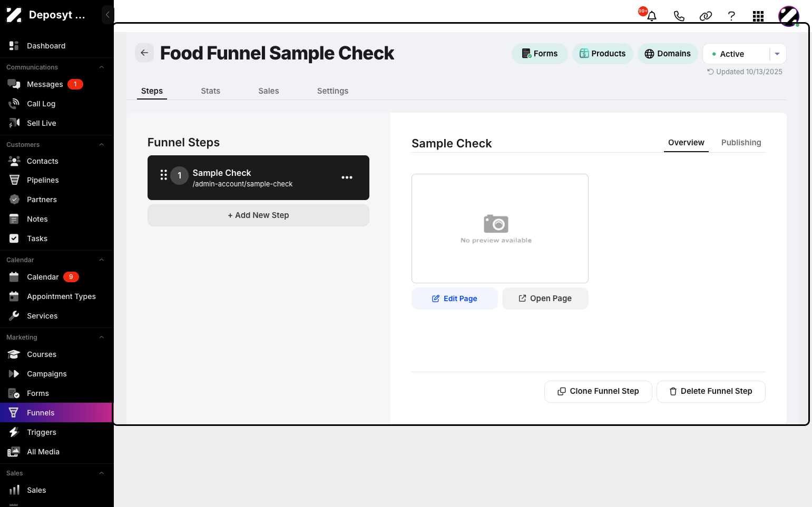812x507 pixels.
Task: Collapse the Customers section
Action: pyautogui.click(x=102, y=145)
